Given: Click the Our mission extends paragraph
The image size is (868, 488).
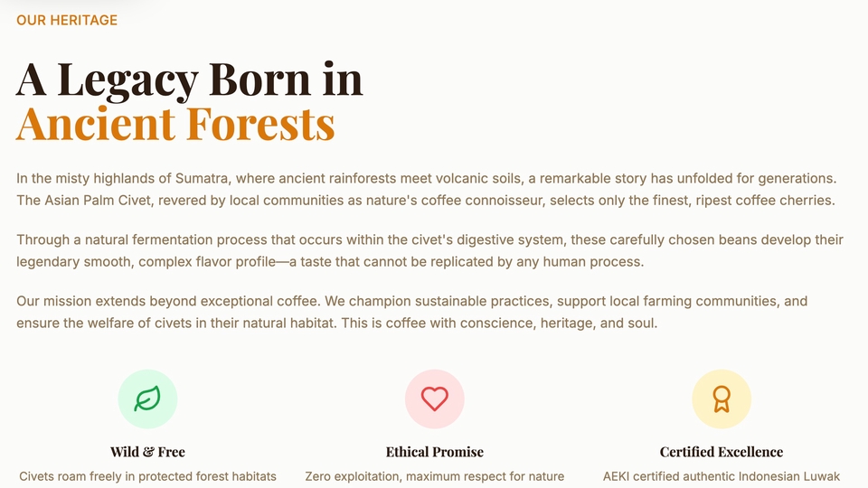Looking at the screenshot, I should coord(412,312).
